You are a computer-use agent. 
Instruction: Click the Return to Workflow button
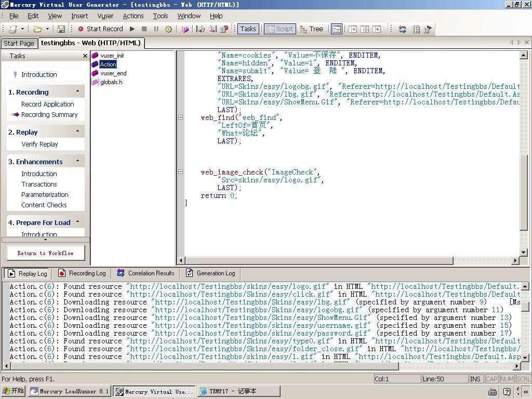46,253
